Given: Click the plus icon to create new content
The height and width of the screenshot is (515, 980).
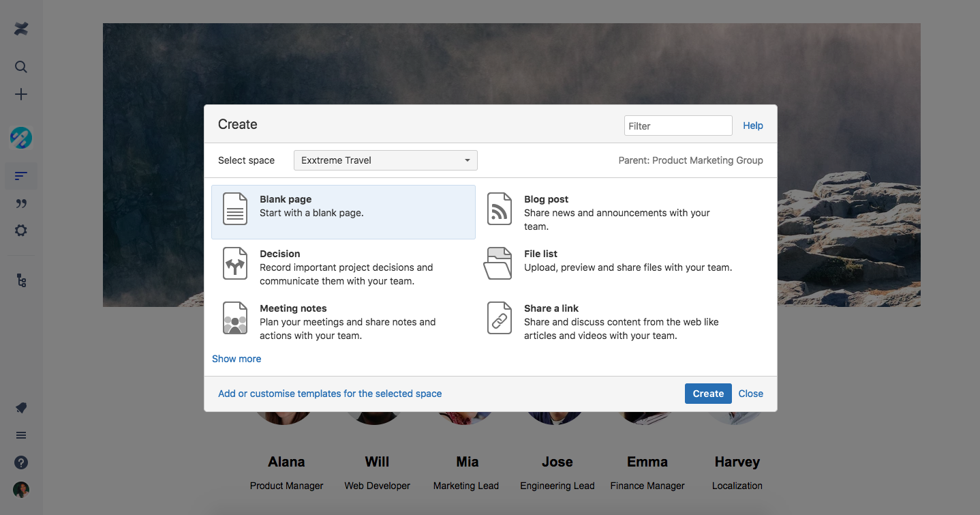Looking at the screenshot, I should pos(20,94).
